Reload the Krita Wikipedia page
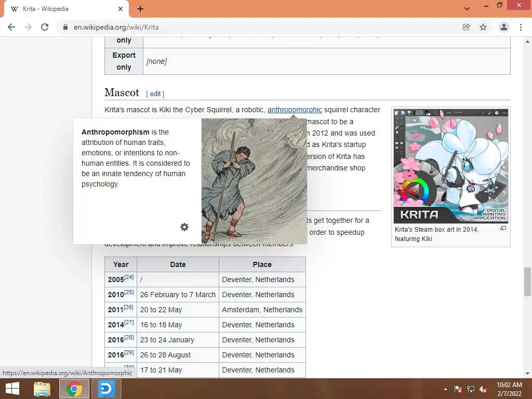Image resolution: width=532 pixels, height=399 pixels. click(x=45, y=27)
